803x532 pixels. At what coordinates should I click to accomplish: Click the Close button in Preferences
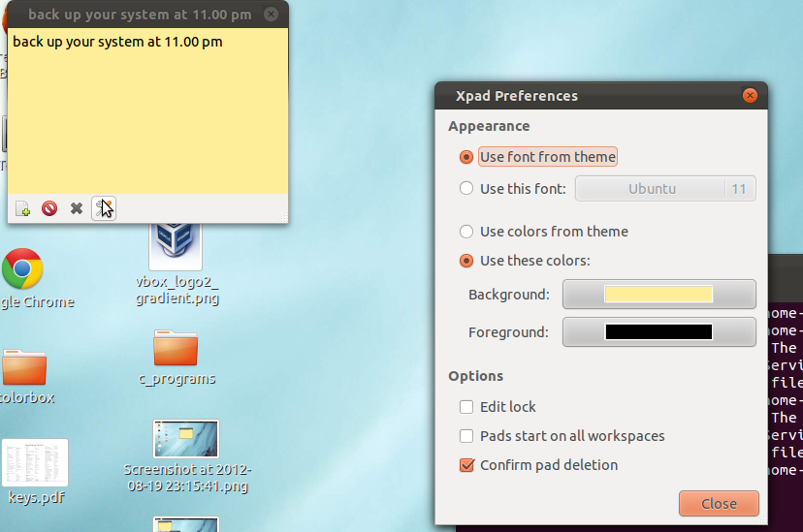click(x=719, y=503)
